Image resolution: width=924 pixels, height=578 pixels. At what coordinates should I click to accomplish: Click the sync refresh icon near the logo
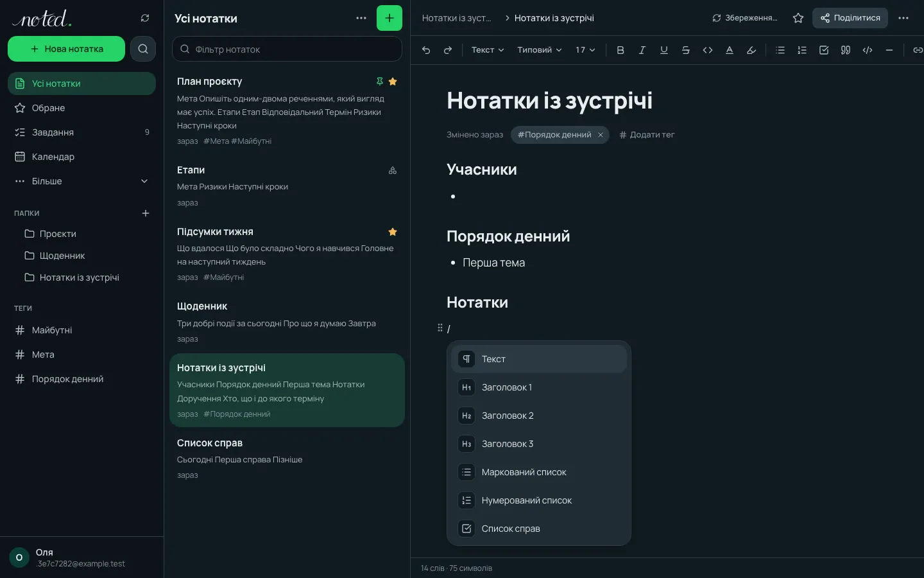pos(145,18)
